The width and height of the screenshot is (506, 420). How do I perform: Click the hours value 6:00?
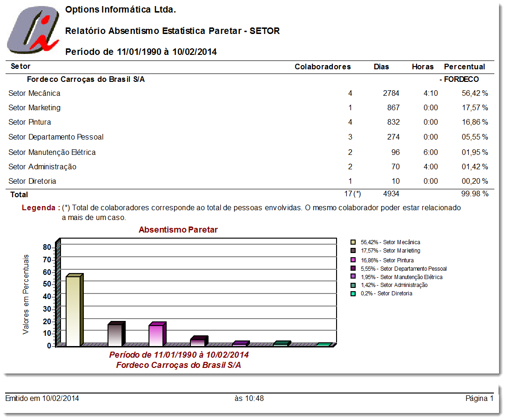tap(431, 152)
